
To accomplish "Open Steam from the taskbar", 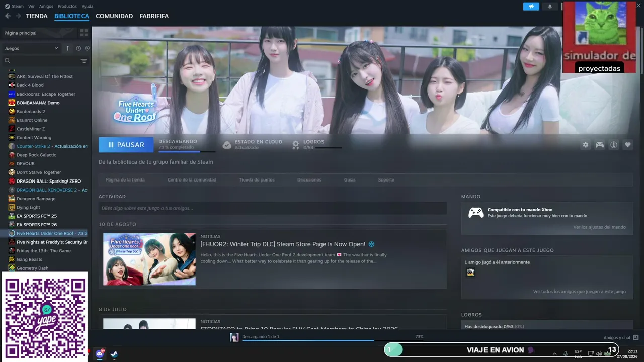I will (x=115, y=354).
